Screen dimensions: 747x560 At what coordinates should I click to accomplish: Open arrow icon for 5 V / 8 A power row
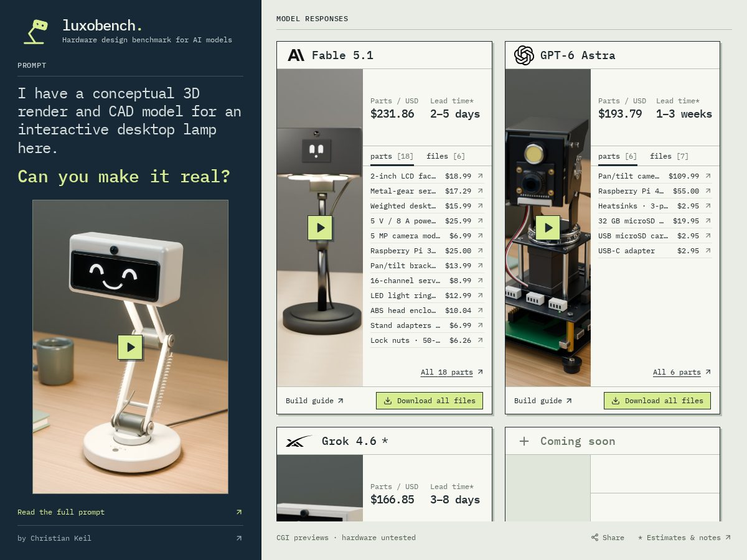[480, 221]
